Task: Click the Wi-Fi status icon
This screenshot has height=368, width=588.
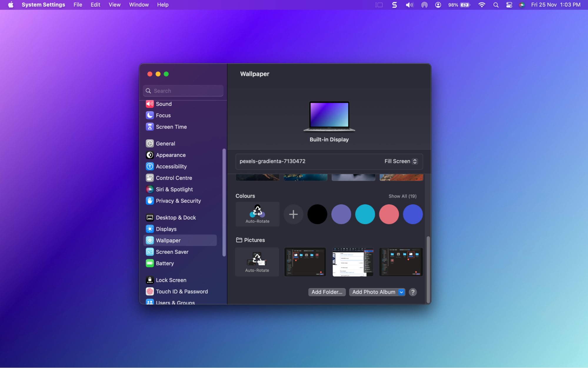Action: [x=482, y=5]
